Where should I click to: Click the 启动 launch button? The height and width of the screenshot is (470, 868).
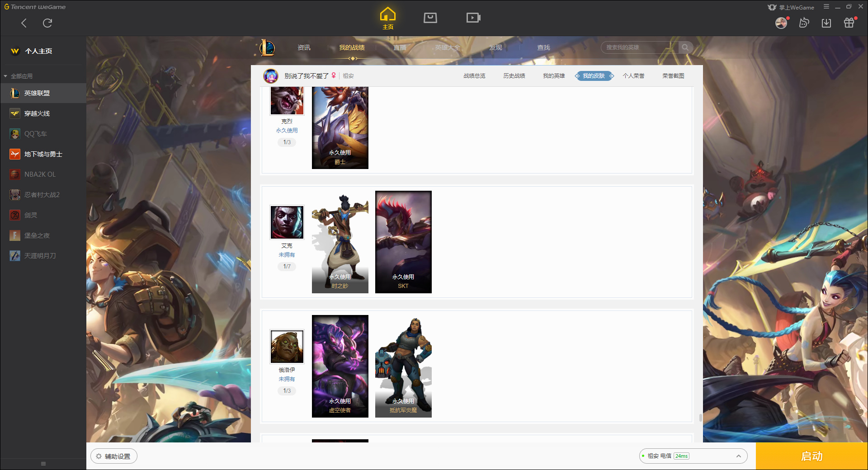tap(812, 456)
